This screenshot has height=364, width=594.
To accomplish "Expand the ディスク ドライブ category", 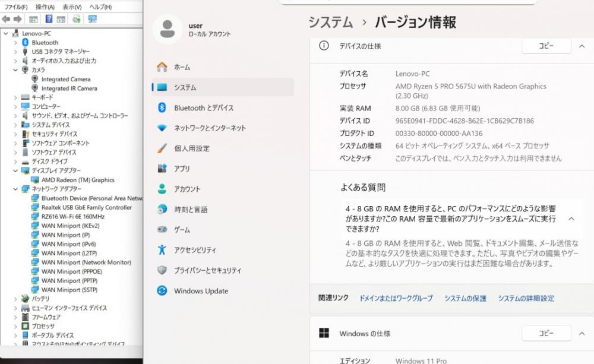I will click(x=15, y=162).
